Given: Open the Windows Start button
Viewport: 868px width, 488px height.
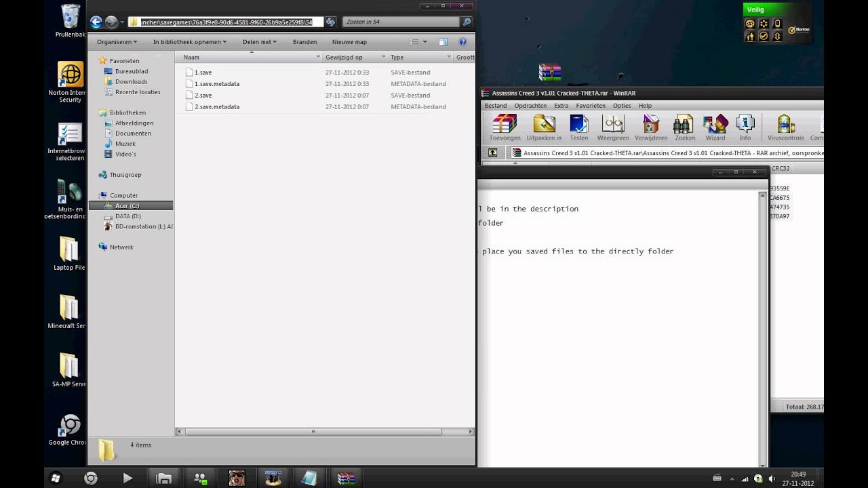Looking at the screenshot, I should tap(56, 478).
